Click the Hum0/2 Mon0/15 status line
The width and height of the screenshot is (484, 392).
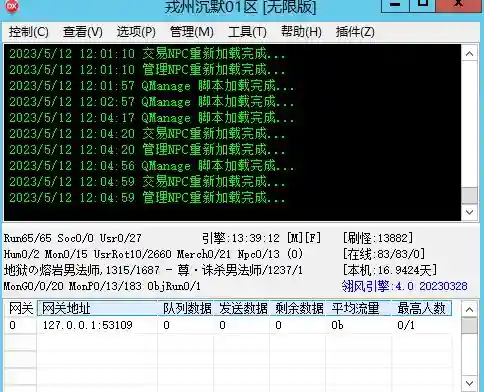point(153,254)
